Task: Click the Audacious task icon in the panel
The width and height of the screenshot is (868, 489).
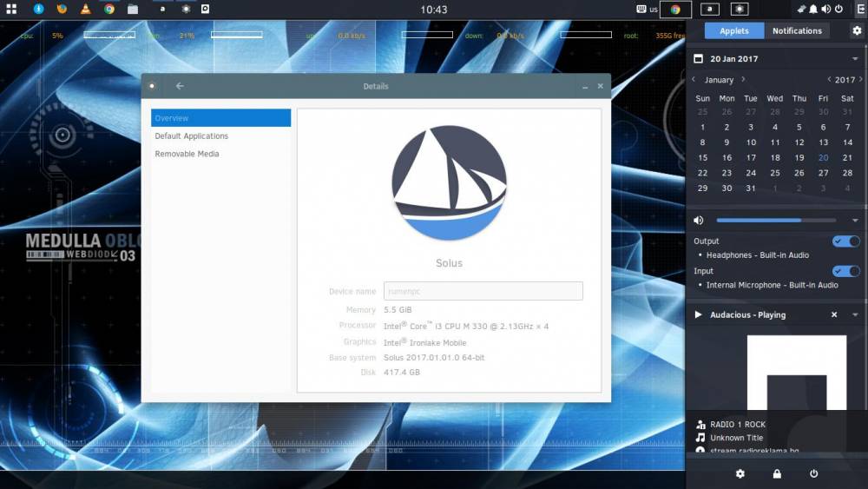Action: pos(162,9)
